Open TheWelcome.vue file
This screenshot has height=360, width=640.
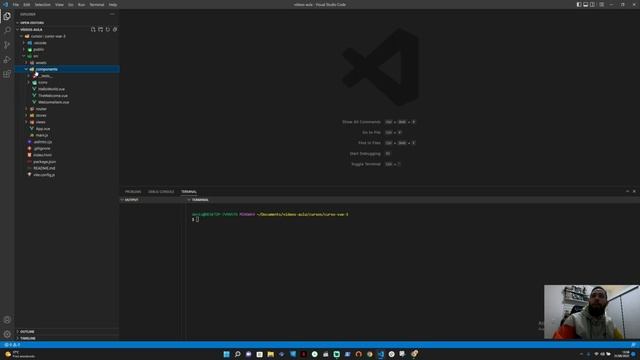pyautogui.click(x=53, y=96)
